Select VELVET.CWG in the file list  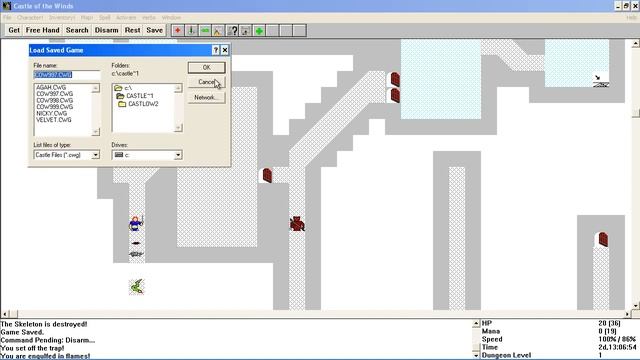(x=53, y=120)
